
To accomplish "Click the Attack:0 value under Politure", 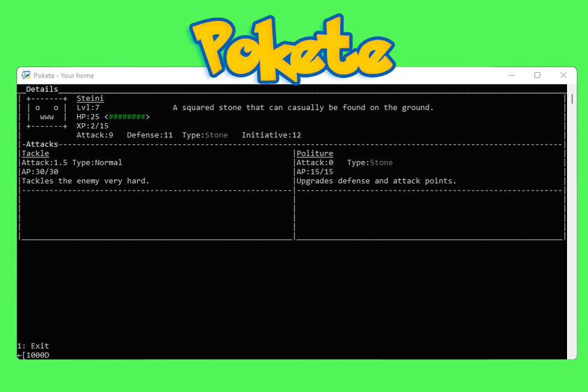I will tap(314, 162).
